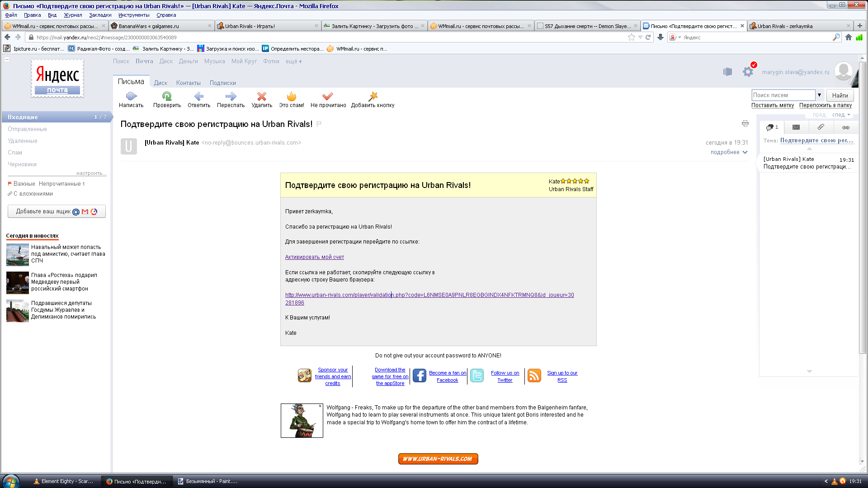Click the Добавить кнопку wand icon
Image resolution: width=868 pixels, height=488 pixels.
point(373,96)
